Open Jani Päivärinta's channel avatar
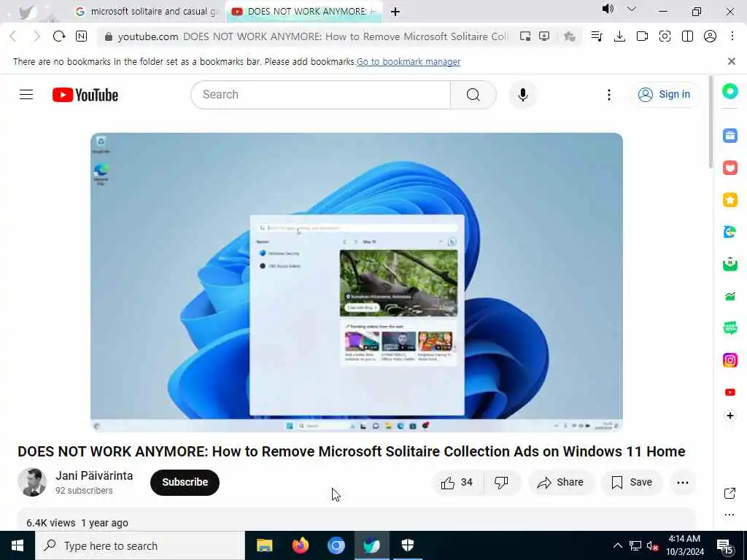747x560 pixels. coord(32,483)
